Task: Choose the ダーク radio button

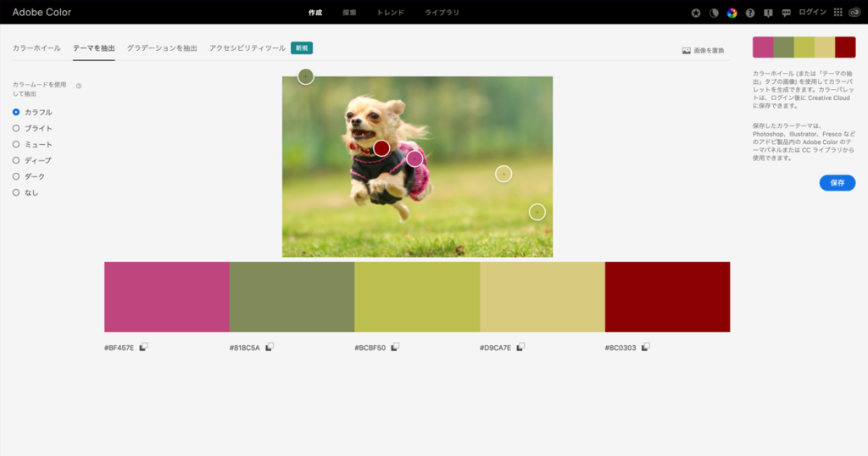Action: coord(16,176)
